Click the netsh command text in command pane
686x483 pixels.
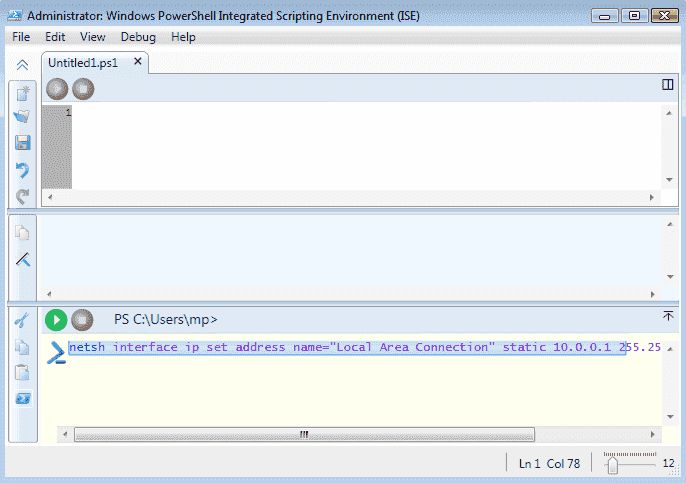point(364,347)
